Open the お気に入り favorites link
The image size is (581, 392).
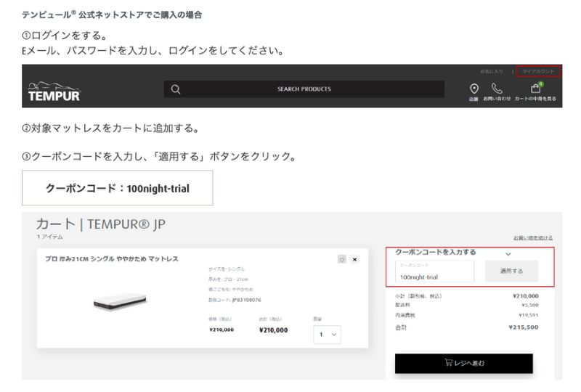[x=492, y=71]
